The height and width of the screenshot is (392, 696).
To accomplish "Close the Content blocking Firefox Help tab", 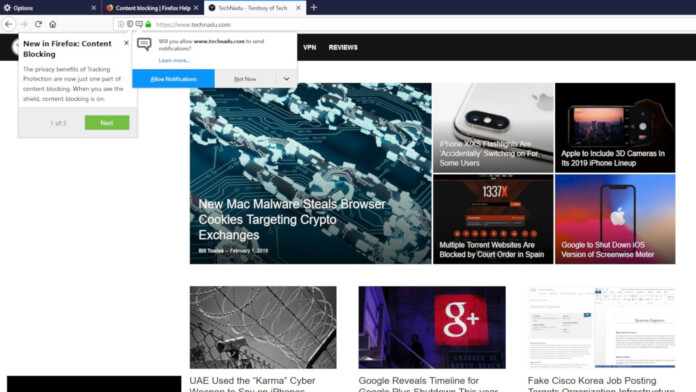I will pyautogui.click(x=196, y=8).
